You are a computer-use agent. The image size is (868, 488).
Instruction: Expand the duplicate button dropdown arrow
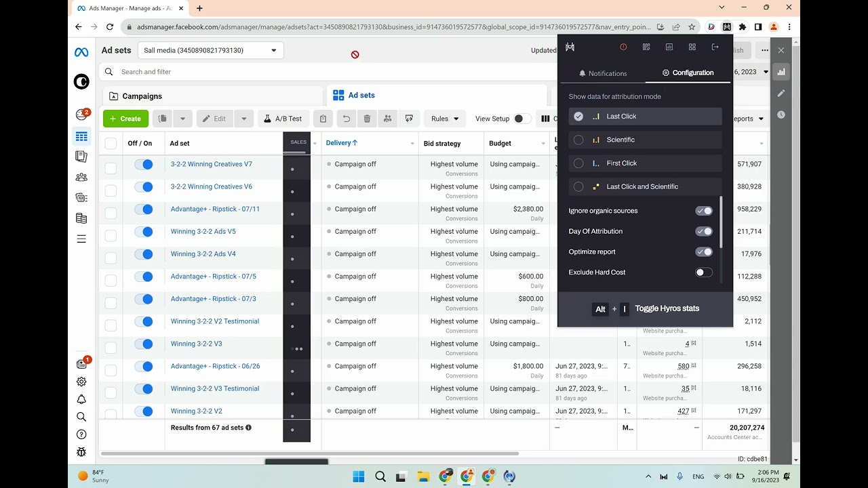182,119
